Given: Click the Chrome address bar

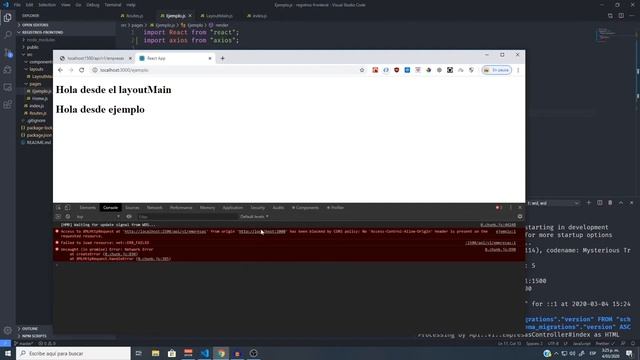Looking at the screenshot, I should [224, 70].
